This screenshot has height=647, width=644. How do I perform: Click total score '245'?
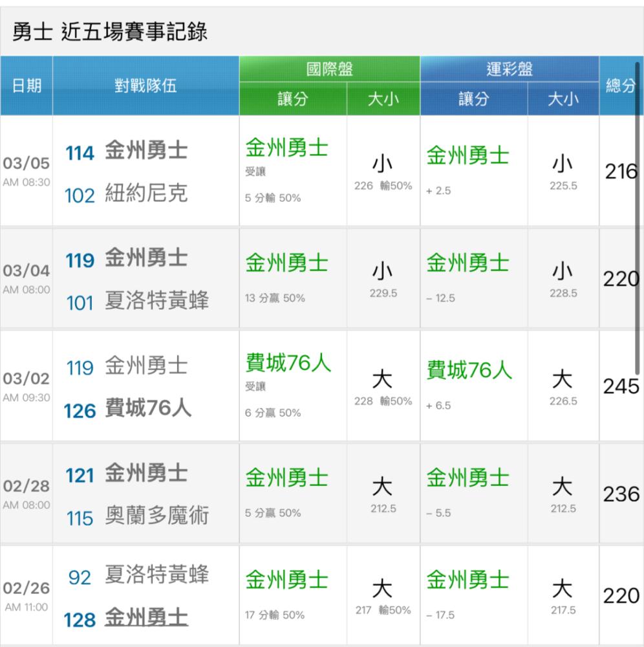pyautogui.click(x=621, y=387)
